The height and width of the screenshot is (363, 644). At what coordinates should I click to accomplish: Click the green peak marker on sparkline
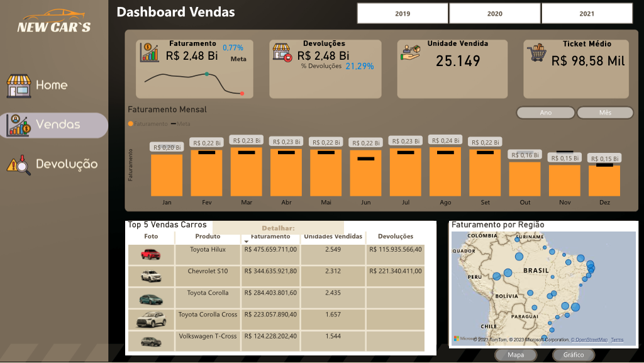(206, 74)
